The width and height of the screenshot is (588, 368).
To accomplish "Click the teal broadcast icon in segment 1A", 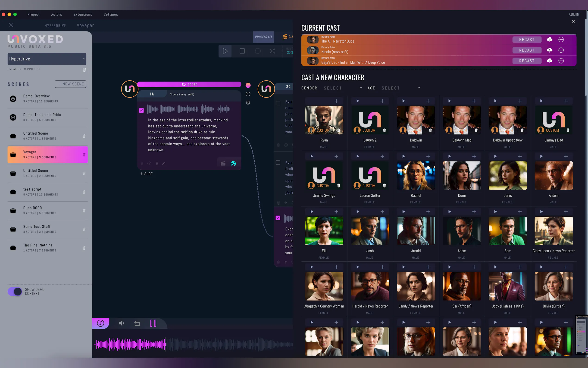I will pos(233,164).
